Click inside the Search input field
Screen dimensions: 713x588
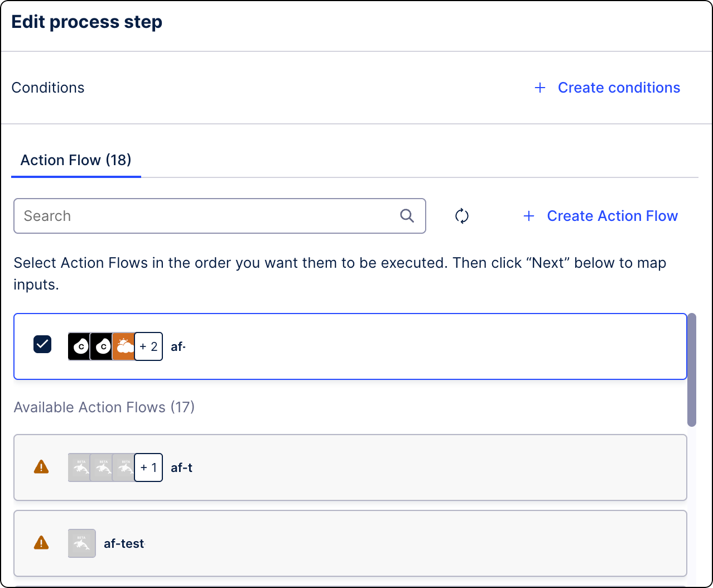click(x=195, y=216)
